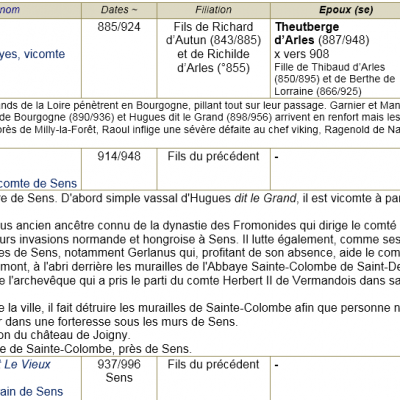Click 'et de Richilde' text line
This screenshot has width=400, height=400.
[x=213, y=54]
